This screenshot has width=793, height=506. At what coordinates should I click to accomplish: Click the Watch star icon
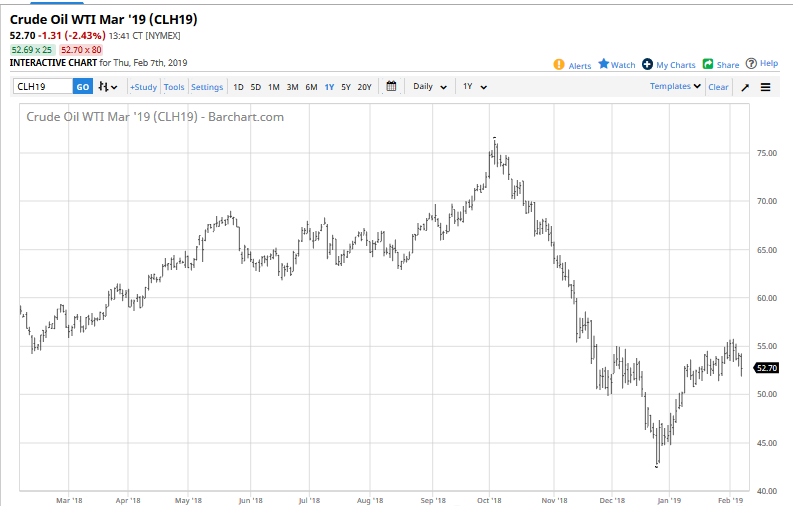(604, 64)
